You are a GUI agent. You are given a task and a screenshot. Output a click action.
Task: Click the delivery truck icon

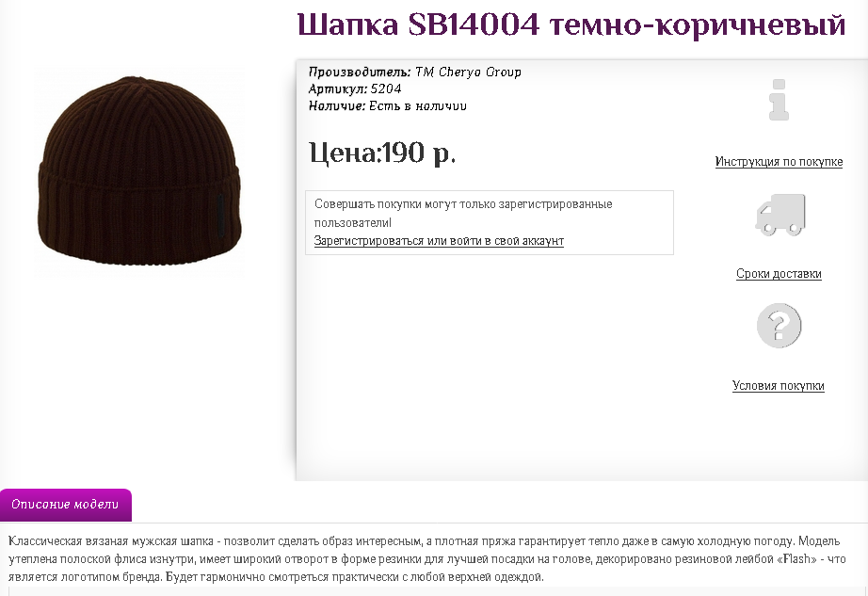[x=780, y=215]
